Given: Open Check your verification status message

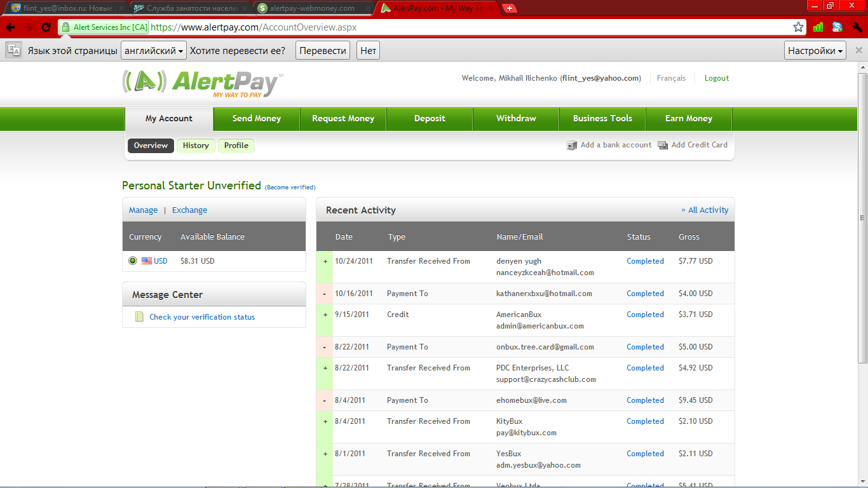Looking at the screenshot, I should (202, 317).
